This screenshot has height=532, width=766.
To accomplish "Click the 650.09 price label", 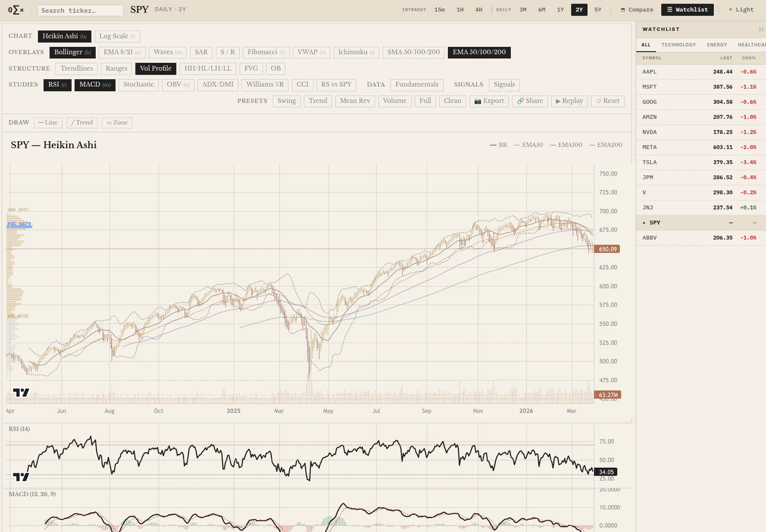I will 607,249.
